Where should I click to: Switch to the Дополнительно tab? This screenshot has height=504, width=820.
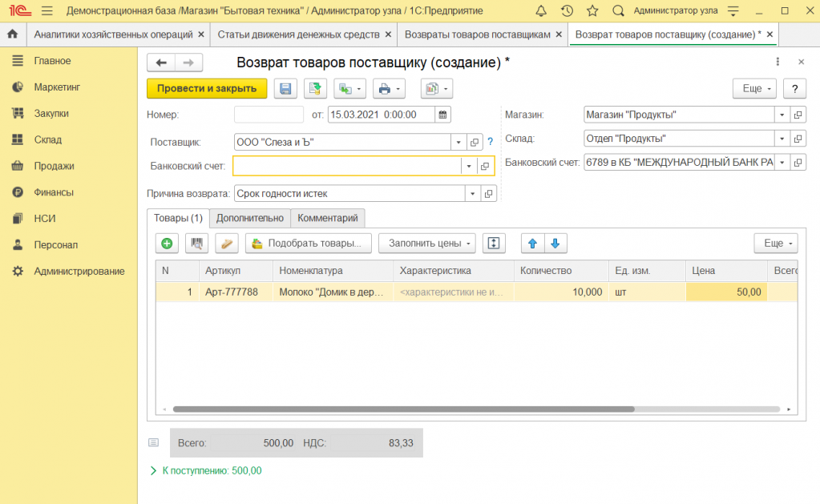249,218
